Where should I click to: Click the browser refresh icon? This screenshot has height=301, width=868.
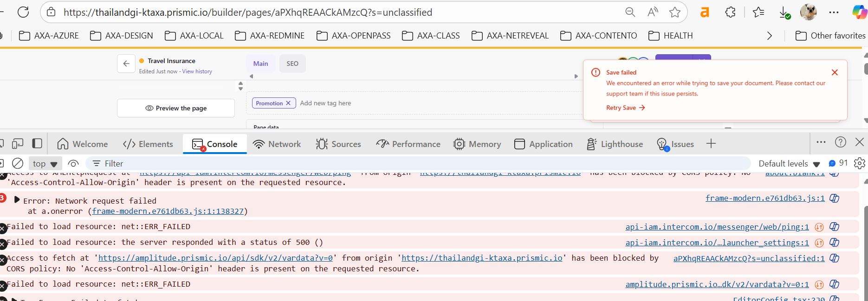(x=23, y=12)
